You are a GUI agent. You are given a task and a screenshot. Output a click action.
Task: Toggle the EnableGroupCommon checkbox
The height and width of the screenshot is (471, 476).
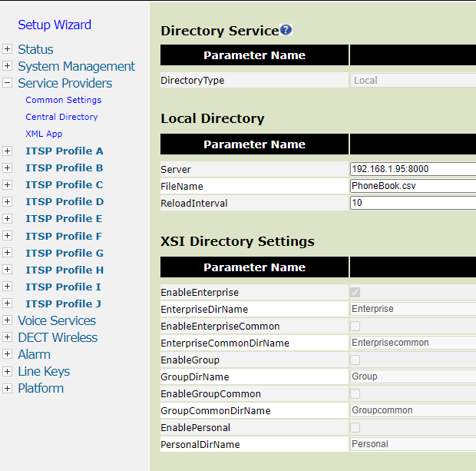click(x=355, y=394)
